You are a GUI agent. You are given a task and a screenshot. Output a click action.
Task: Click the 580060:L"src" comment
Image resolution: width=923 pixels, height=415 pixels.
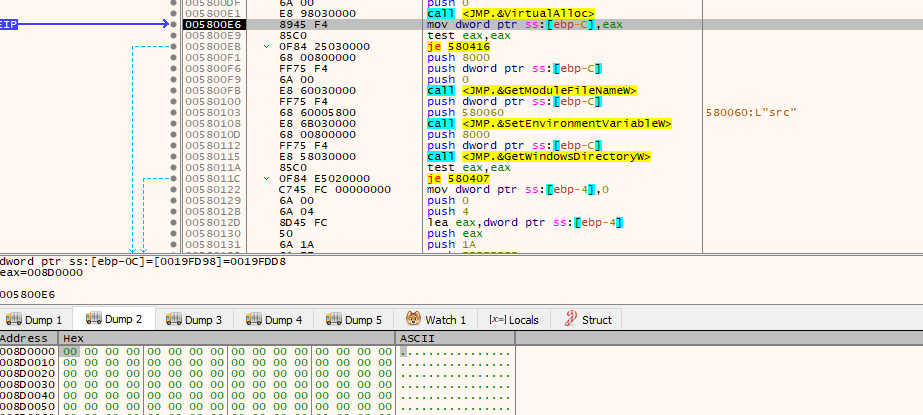[751, 112]
